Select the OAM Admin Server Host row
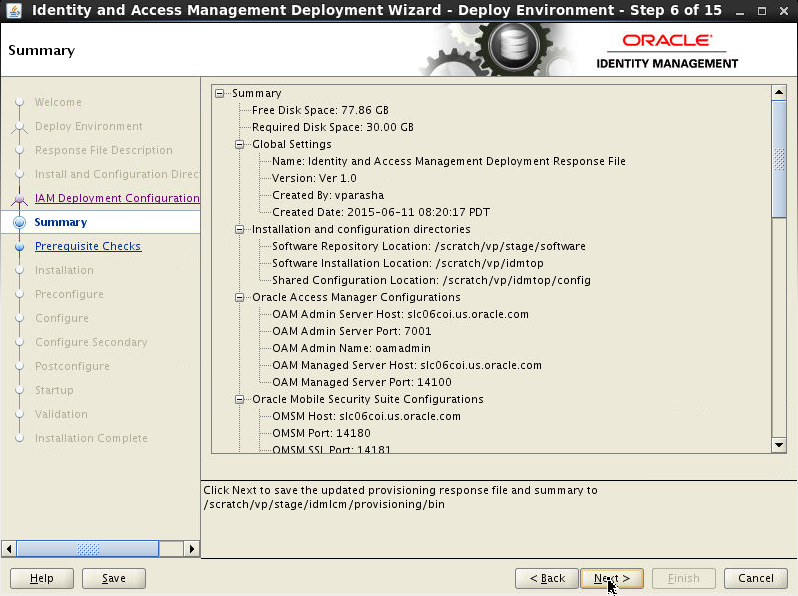The height and width of the screenshot is (596, 798). click(x=400, y=314)
